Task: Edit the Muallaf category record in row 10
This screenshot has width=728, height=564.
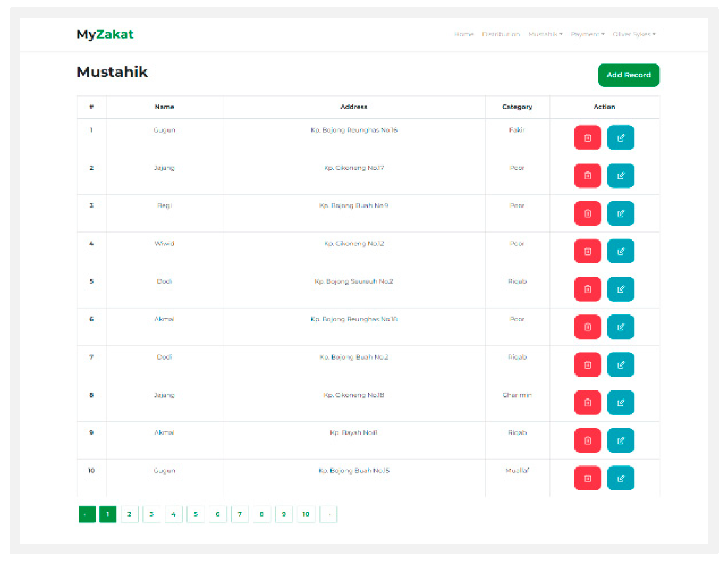Action: (x=621, y=478)
